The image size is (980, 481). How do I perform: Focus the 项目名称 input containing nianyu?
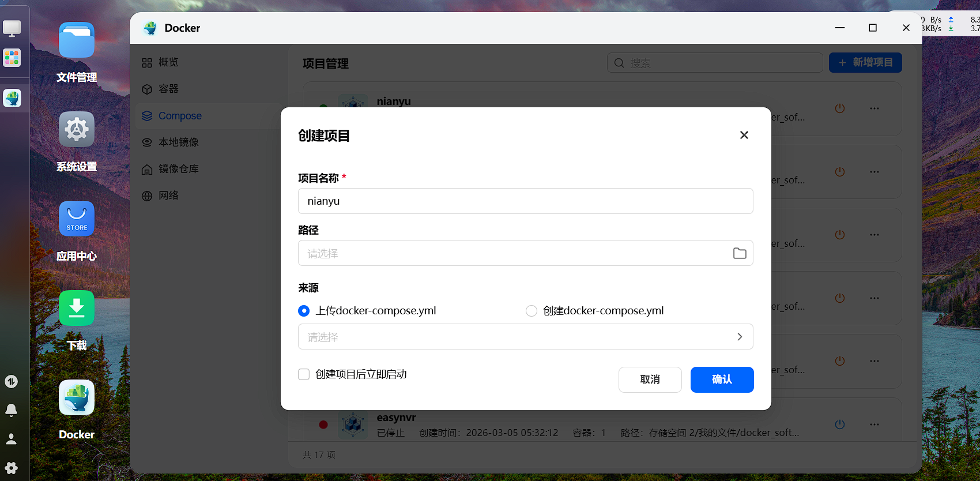pos(526,201)
